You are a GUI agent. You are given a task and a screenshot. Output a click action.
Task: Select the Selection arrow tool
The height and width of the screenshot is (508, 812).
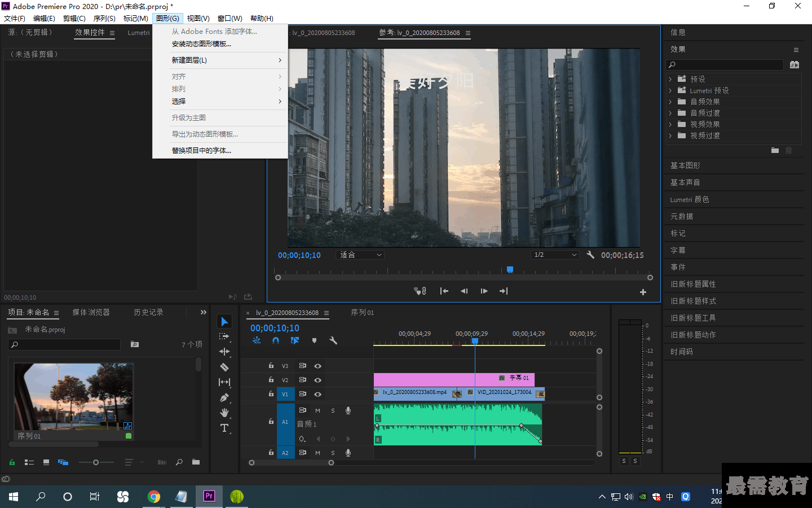click(224, 321)
